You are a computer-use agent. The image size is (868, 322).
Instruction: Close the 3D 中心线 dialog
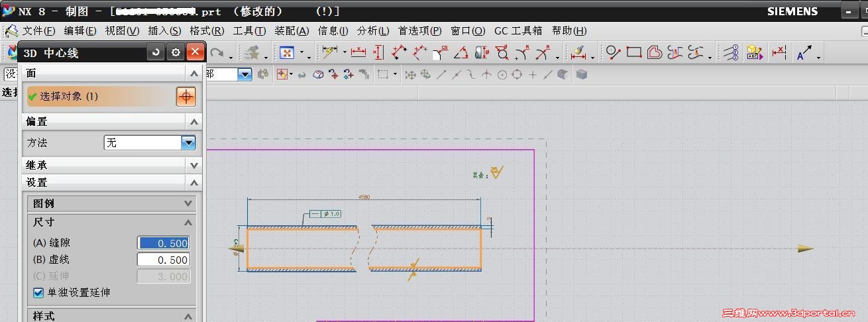pyautogui.click(x=195, y=52)
